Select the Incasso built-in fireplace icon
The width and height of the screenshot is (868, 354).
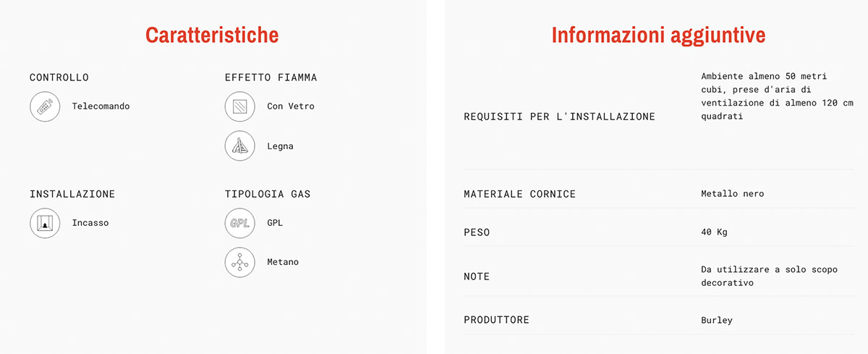click(45, 223)
